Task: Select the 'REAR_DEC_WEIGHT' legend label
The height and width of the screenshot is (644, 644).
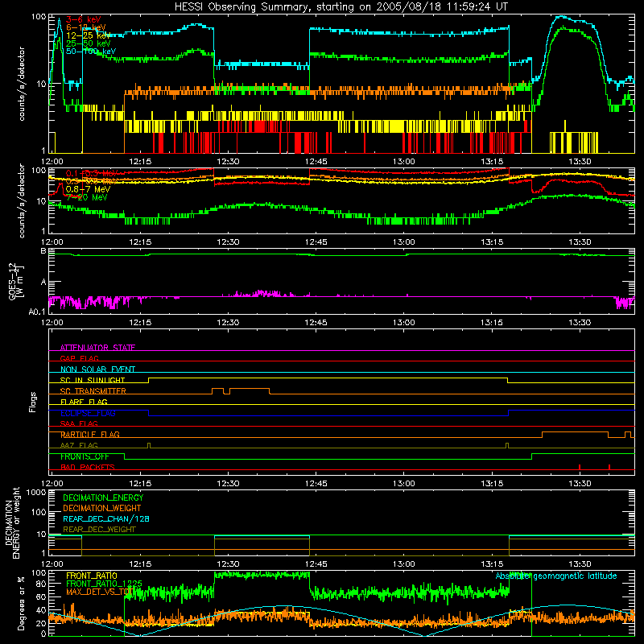Action: click(99, 530)
